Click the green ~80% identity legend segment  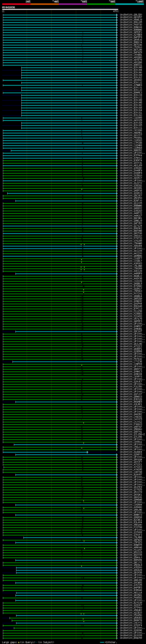[x=101, y=4]
